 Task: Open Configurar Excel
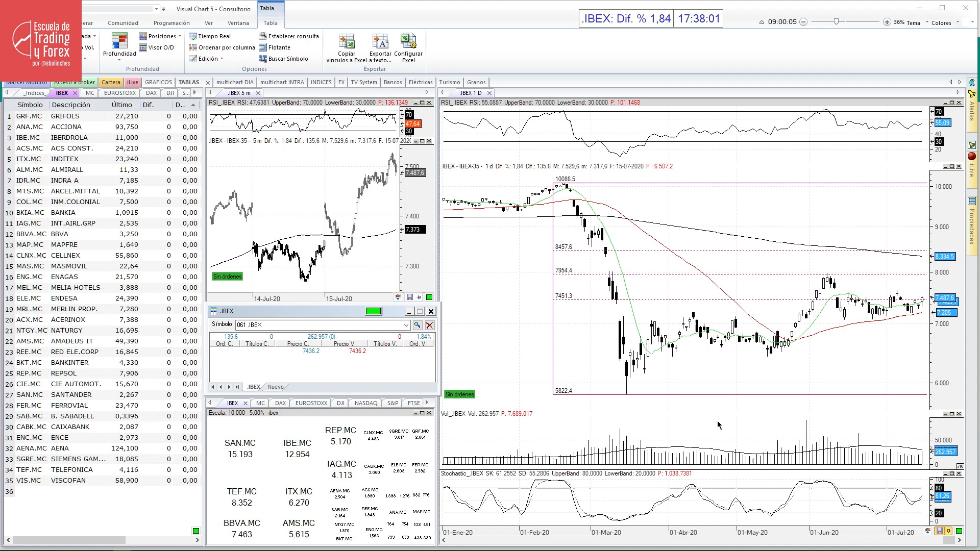pos(408,48)
